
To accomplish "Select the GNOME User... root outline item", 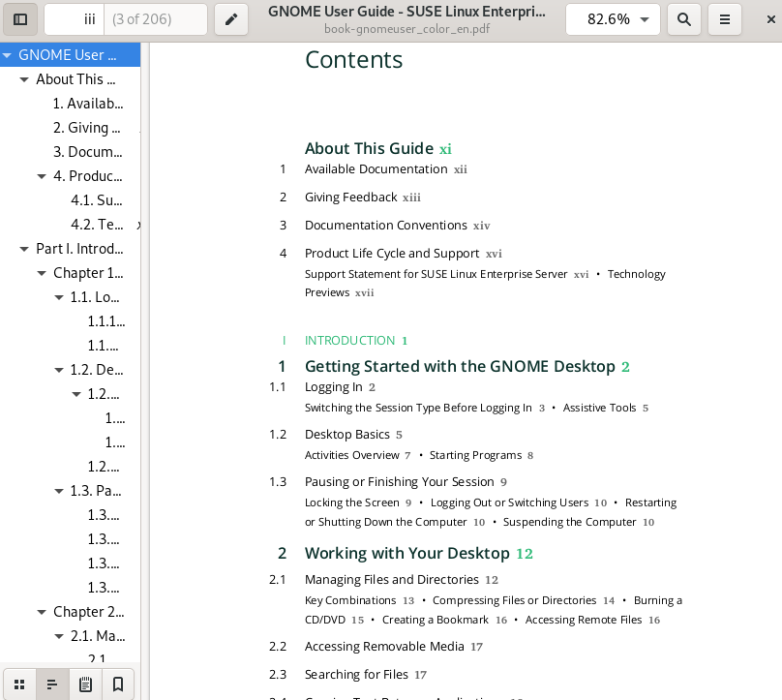I will (68, 55).
